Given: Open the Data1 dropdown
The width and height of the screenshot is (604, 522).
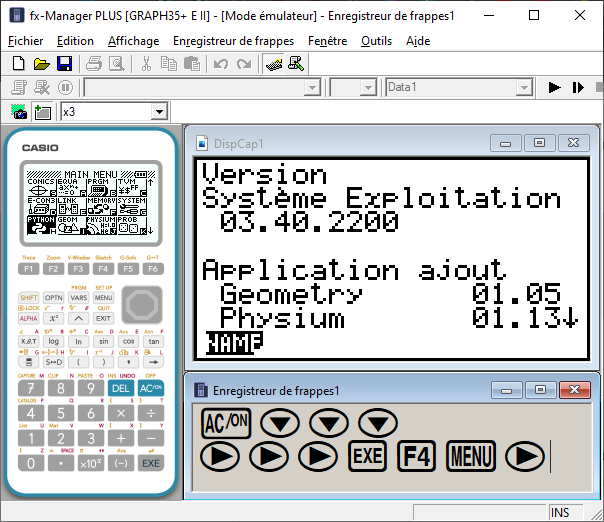Looking at the screenshot, I should point(524,87).
